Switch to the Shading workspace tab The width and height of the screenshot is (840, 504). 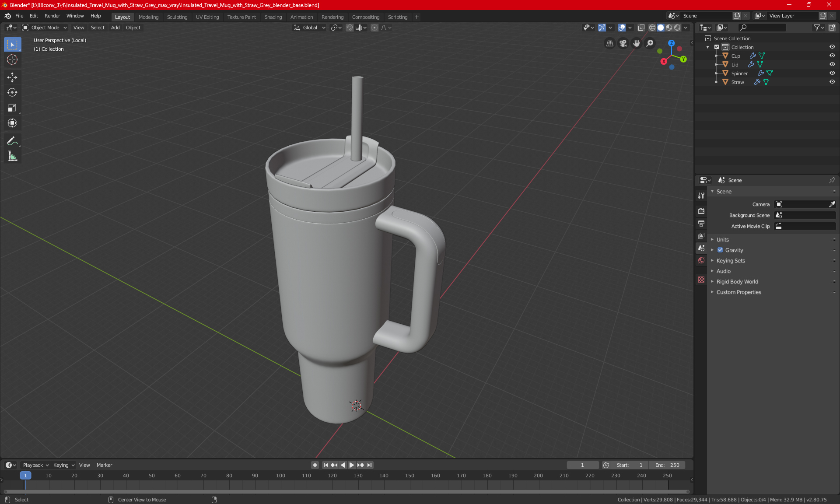[x=273, y=17]
